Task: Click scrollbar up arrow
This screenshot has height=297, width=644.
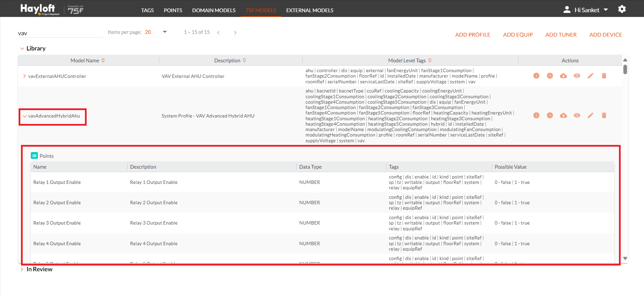Action: click(625, 60)
